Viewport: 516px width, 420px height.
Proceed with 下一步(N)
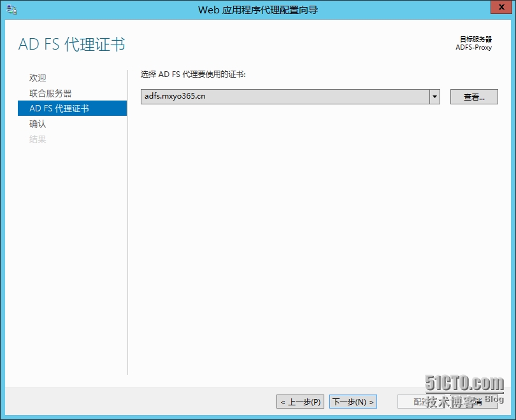point(354,402)
